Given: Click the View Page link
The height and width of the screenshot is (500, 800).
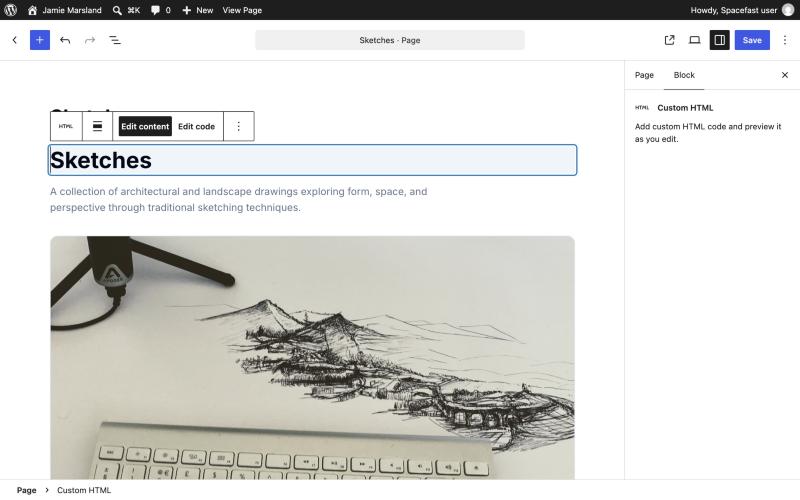Looking at the screenshot, I should (x=242, y=10).
